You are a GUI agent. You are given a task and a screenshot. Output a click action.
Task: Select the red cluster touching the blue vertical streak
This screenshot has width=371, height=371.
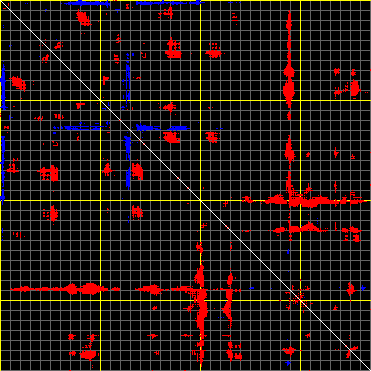[137, 171]
